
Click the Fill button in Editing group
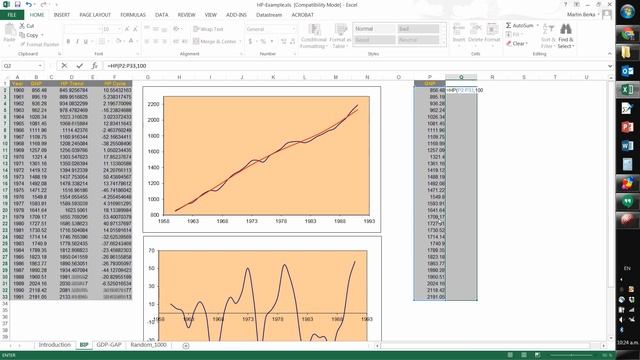[514, 35]
